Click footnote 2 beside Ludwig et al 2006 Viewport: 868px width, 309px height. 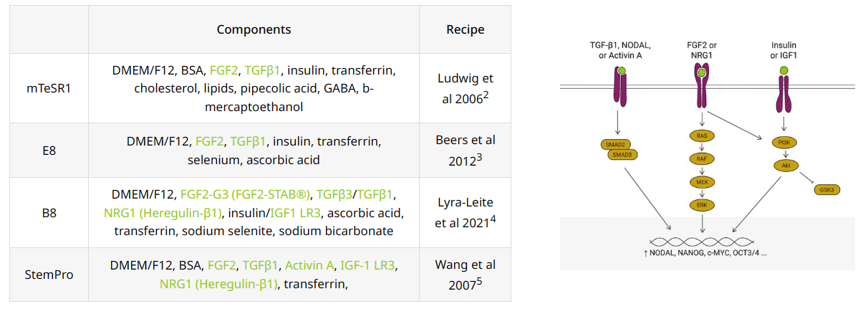click(486, 94)
